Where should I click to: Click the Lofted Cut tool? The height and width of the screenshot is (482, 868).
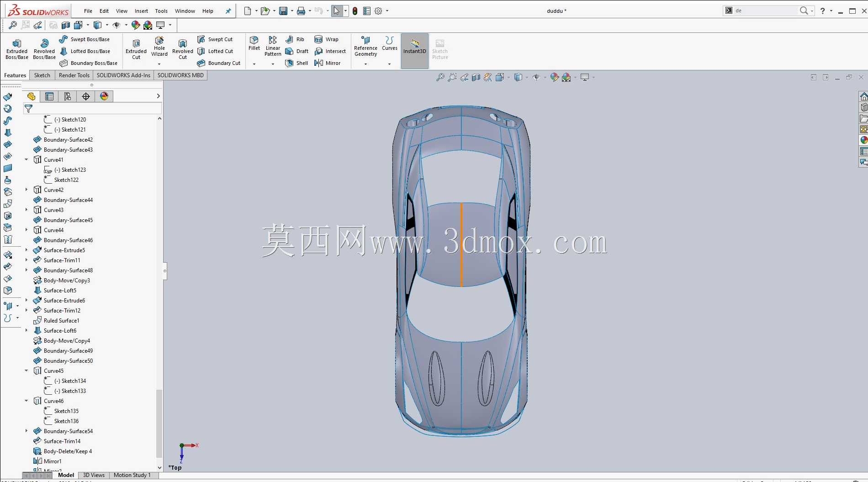click(215, 51)
